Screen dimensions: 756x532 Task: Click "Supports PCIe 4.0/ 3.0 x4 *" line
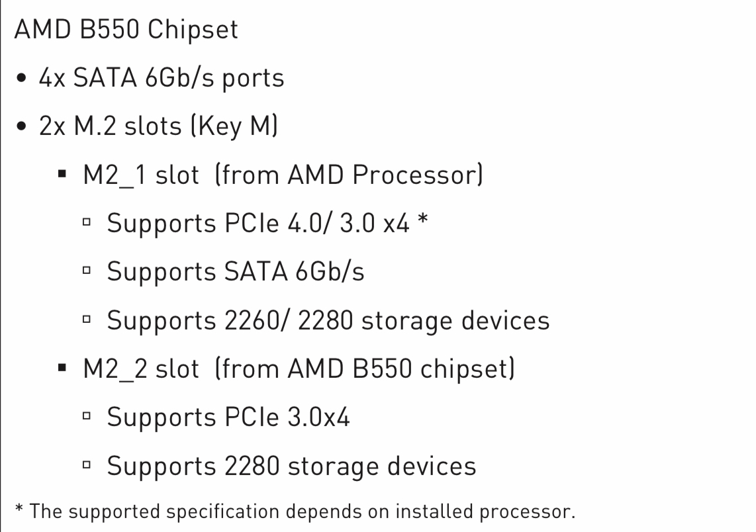click(x=267, y=224)
